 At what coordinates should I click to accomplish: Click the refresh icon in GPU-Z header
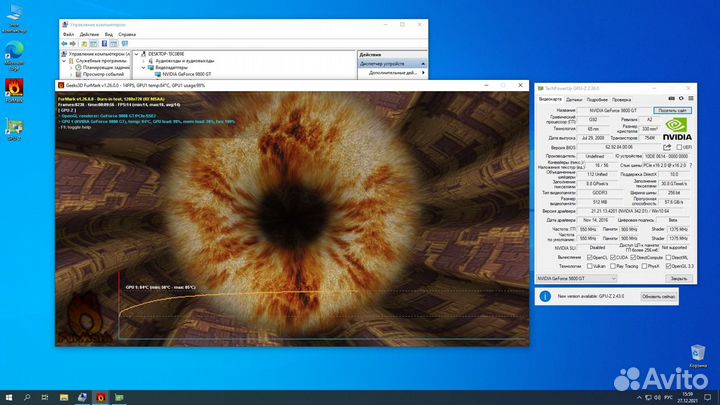coord(681,98)
